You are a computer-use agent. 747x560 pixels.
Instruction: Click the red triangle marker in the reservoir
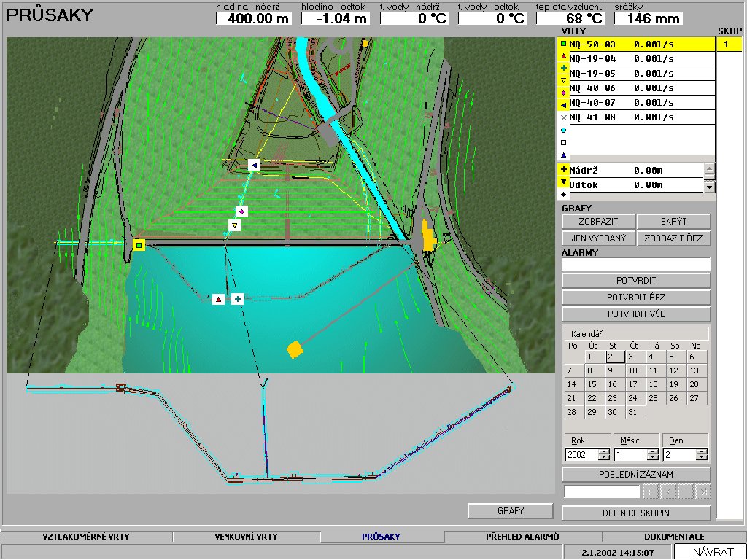coord(218,299)
